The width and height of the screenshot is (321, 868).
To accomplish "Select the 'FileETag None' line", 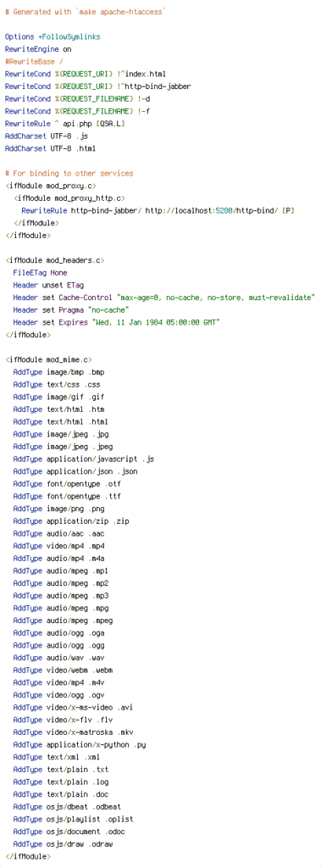I will point(40,272).
